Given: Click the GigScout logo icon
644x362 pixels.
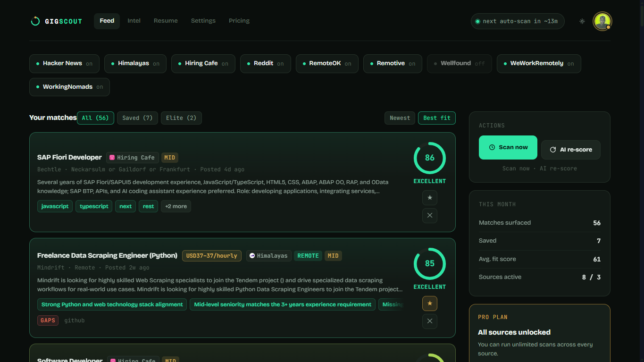Looking at the screenshot, I should click(35, 21).
